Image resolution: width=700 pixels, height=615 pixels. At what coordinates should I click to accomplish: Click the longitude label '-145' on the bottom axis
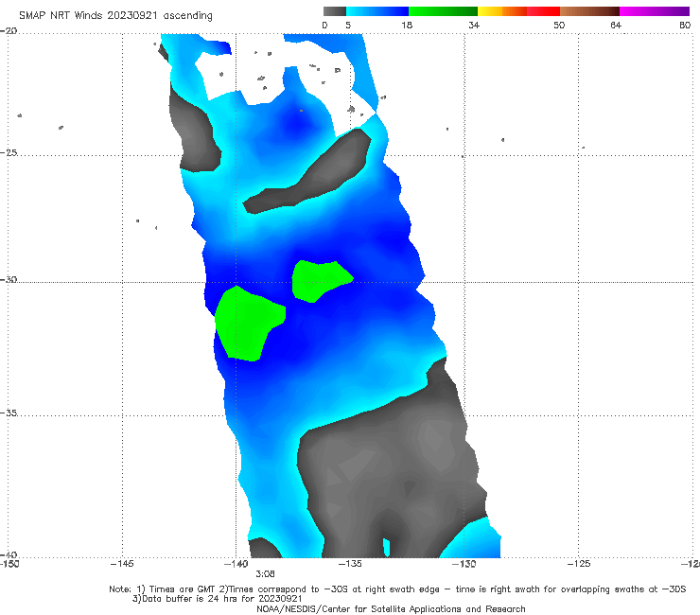tap(122, 564)
